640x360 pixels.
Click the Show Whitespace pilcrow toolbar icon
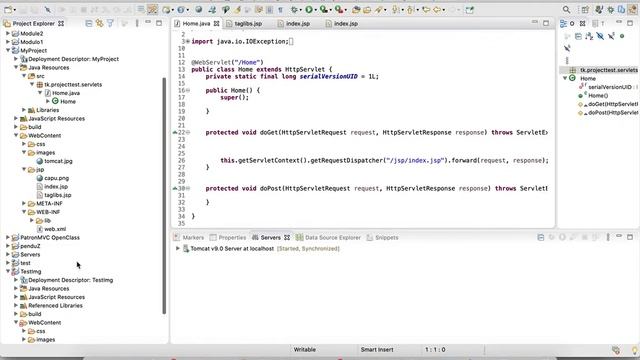tap(280, 9)
